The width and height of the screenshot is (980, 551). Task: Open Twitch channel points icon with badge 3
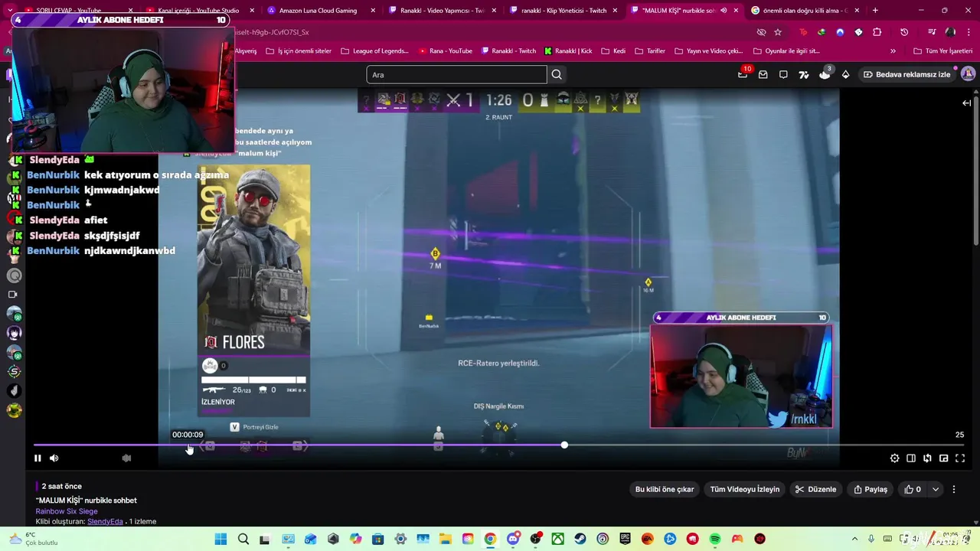pyautogui.click(x=825, y=74)
